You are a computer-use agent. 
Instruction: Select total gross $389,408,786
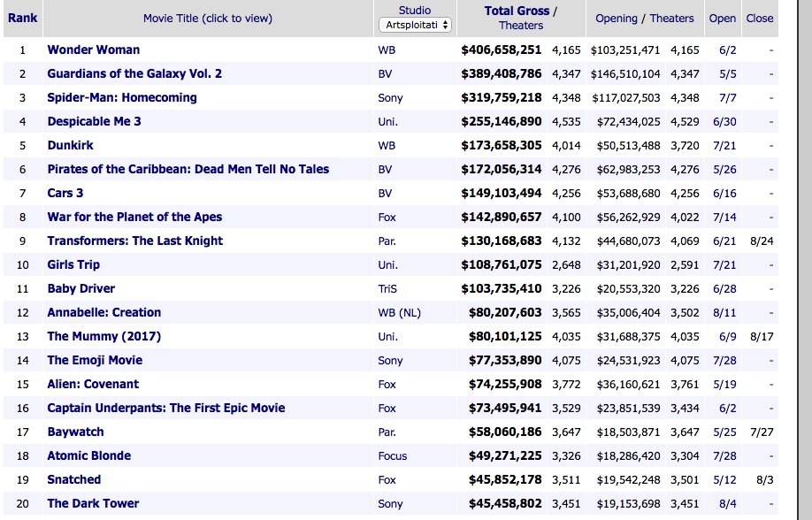pyautogui.click(x=502, y=73)
